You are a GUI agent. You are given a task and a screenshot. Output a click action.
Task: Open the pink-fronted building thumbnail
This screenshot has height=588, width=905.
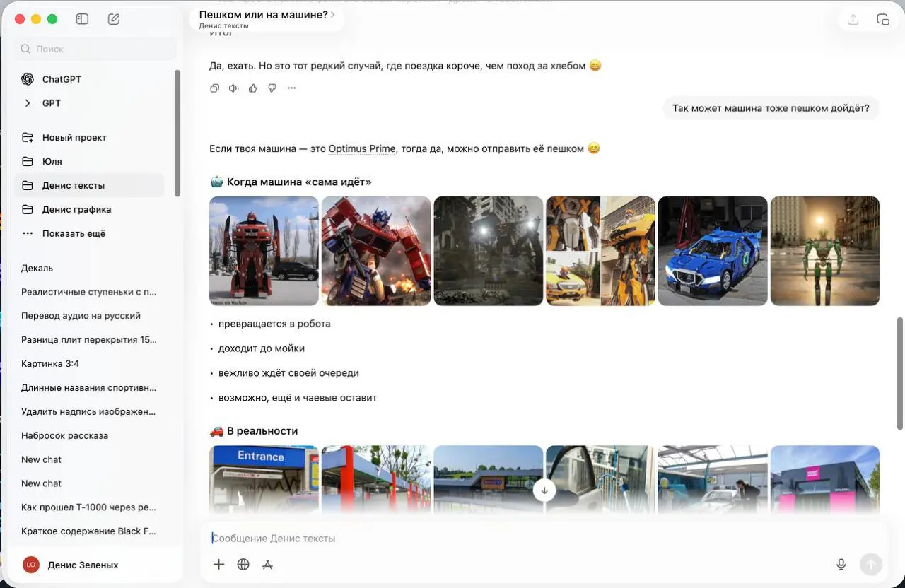click(x=825, y=479)
